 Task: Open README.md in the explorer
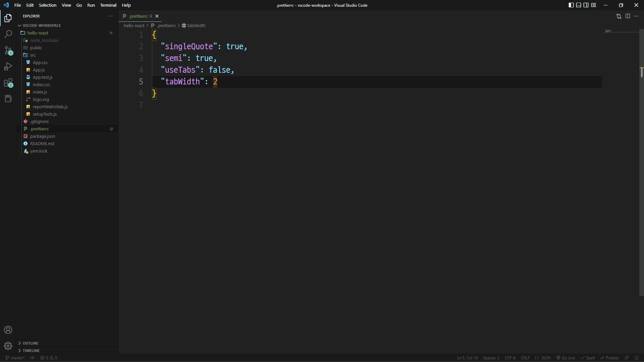click(67, 143)
